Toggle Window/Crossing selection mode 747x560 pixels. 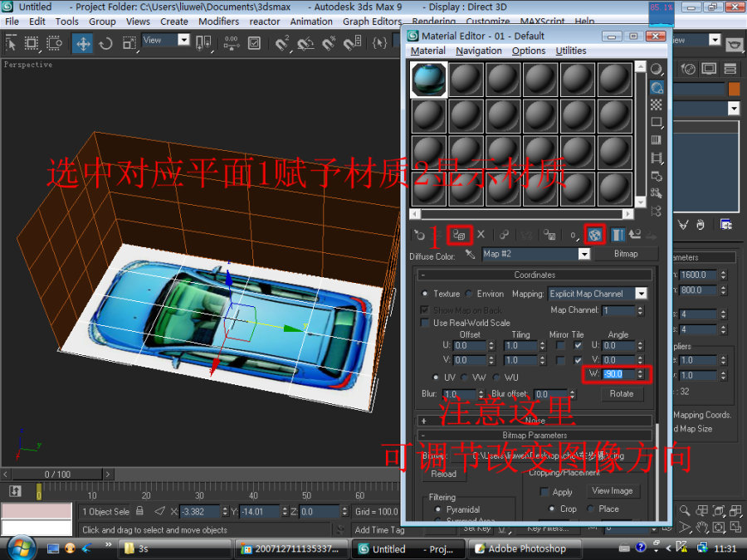tap(54, 43)
